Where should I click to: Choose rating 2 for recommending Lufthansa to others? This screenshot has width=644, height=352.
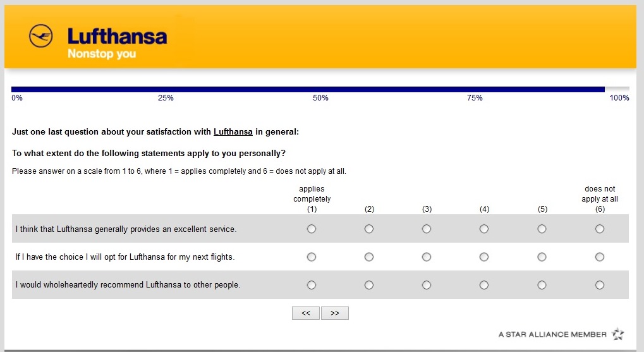[369, 285]
